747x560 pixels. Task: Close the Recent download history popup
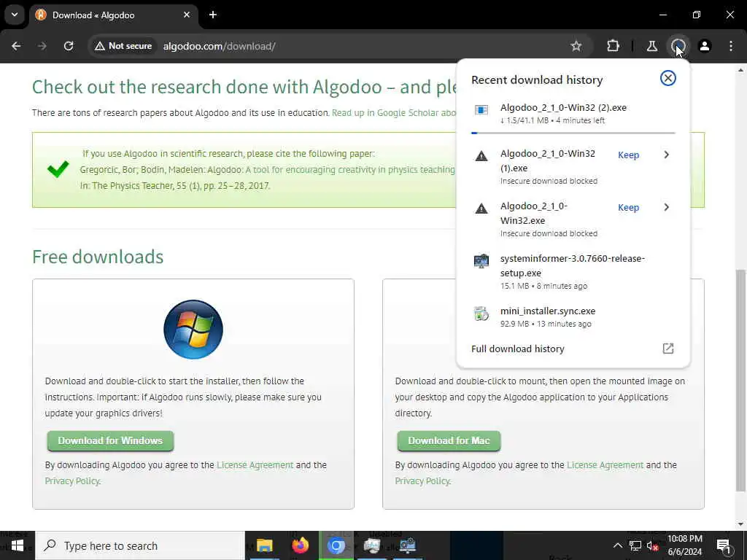pos(668,78)
